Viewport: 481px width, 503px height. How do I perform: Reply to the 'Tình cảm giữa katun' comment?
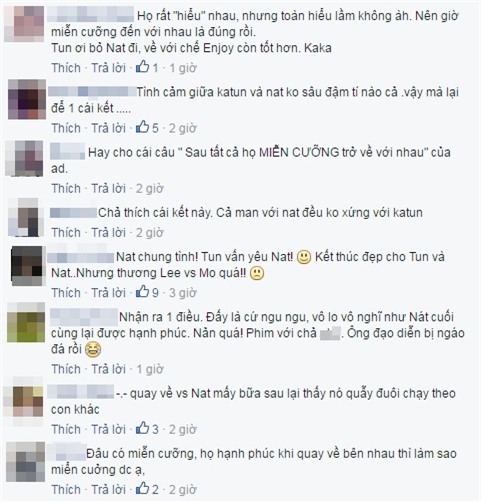tap(108, 128)
